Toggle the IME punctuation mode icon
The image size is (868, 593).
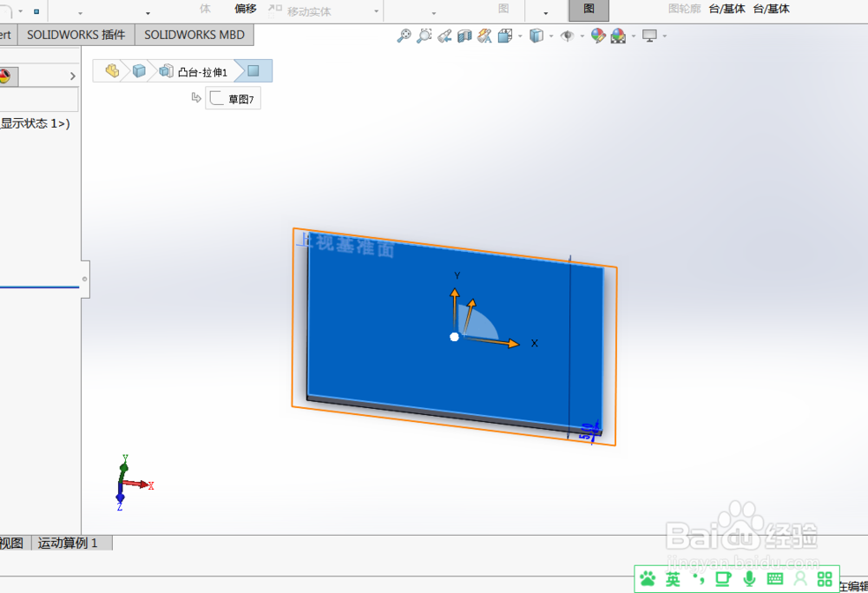[x=699, y=579]
